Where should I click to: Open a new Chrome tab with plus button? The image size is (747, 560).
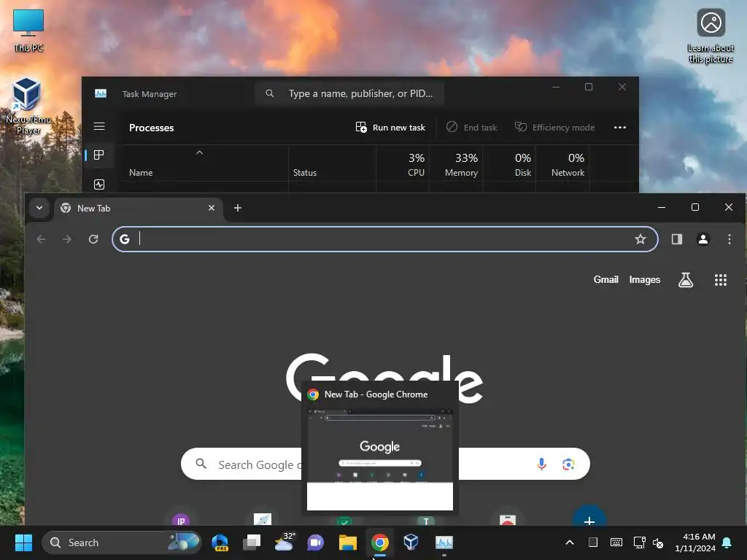pyautogui.click(x=238, y=208)
